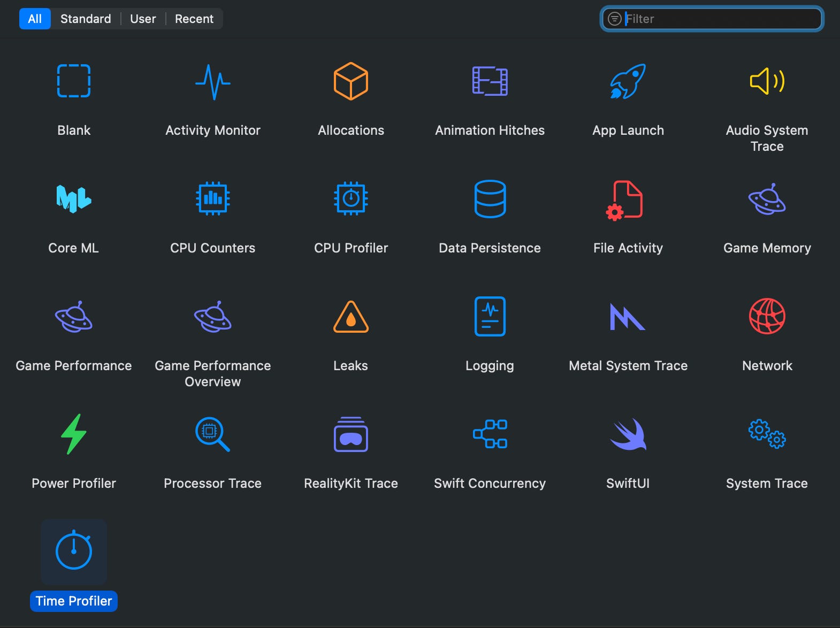The width and height of the screenshot is (840, 628).
Task: Click the File Activity label
Action: pos(628,248)
